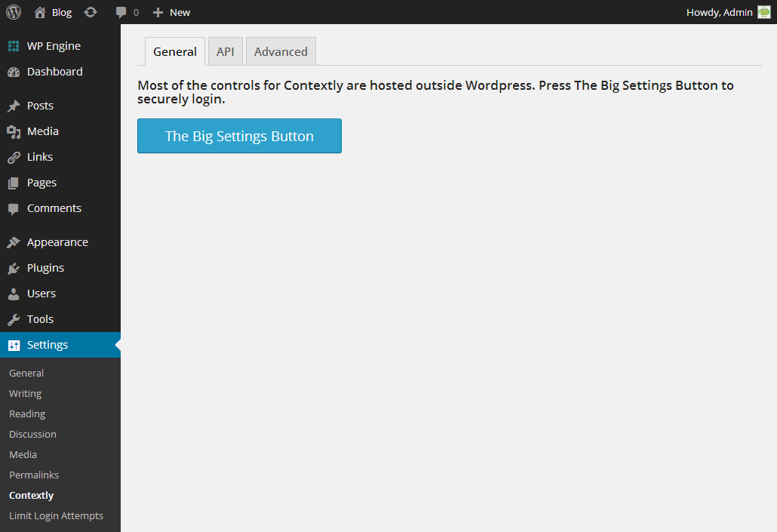Click the Media library icon in sidebar
This screenshot has width=777, height=532.
pyautogui.click(x=14, y=131)
